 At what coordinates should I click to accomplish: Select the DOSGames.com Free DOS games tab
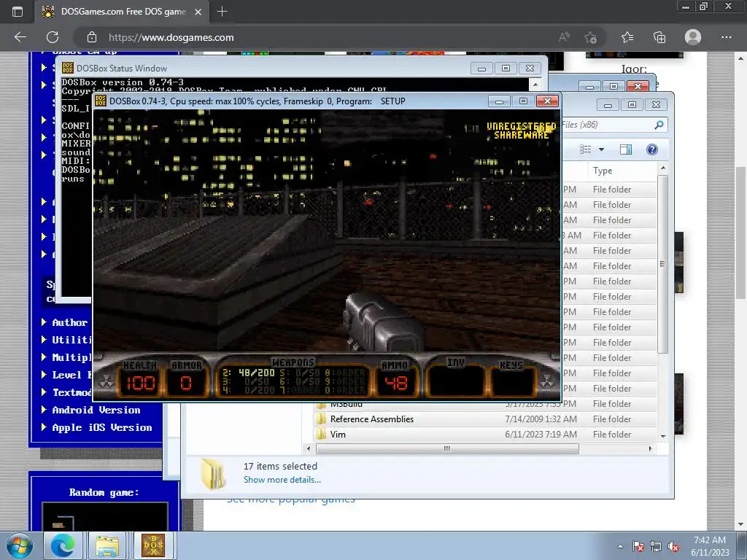point(122,12)
